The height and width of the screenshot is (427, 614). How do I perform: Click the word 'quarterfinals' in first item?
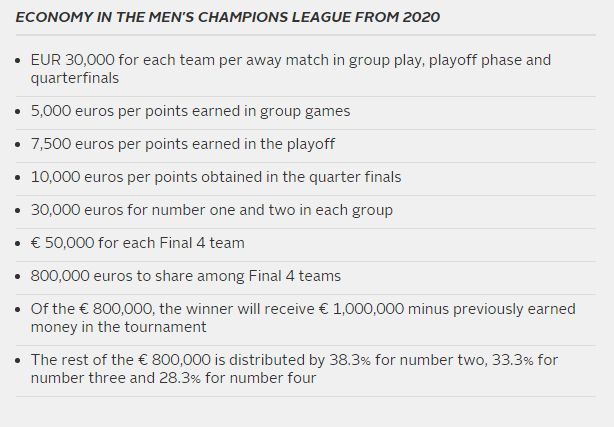click(75, 78)
